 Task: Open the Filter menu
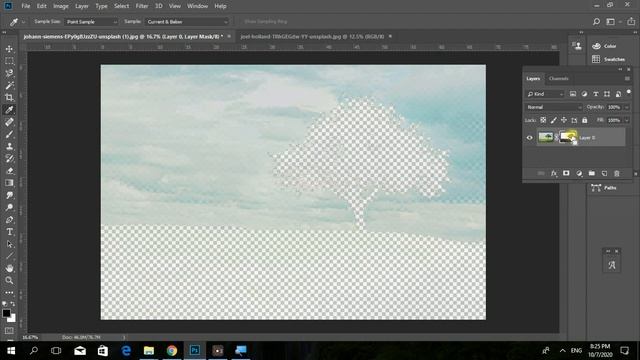[142, 6]
